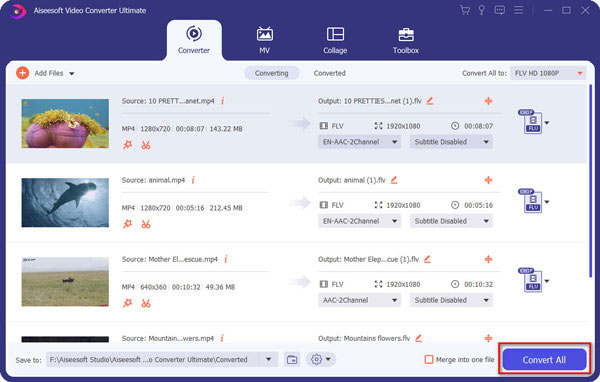Open the Collage tab
600x382 pixels.
(335, 41)
